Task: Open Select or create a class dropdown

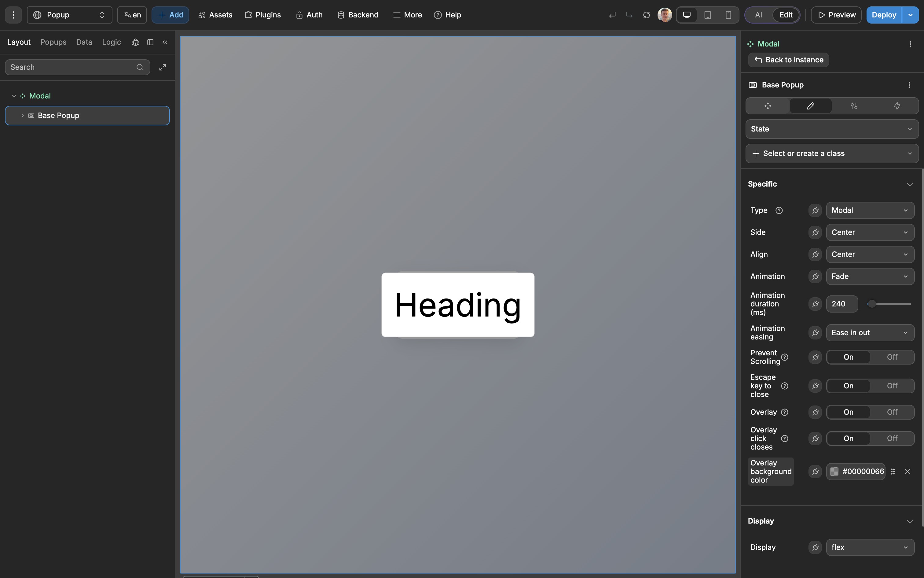Action: point(832,153)
